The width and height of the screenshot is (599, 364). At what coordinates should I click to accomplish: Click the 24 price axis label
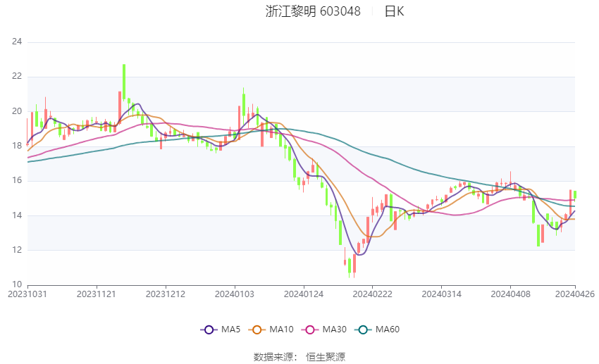(x=17, y=42)
